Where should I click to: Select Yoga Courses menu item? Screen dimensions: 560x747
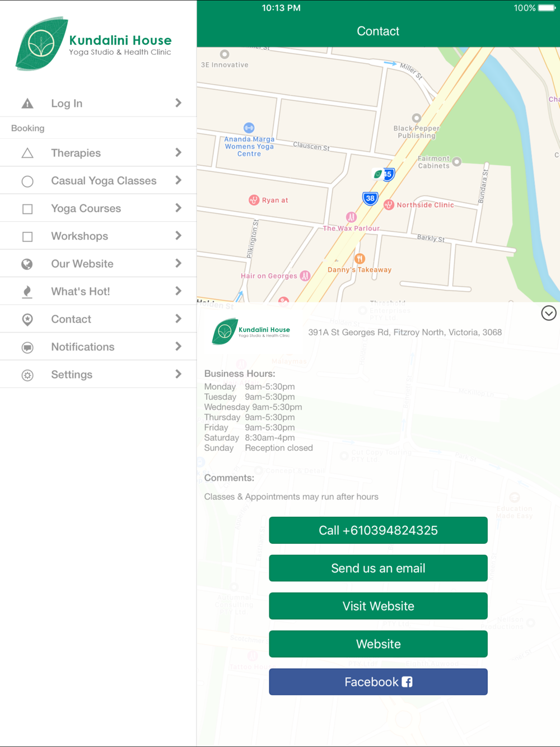pyautogui.click(x=98, y=208)
